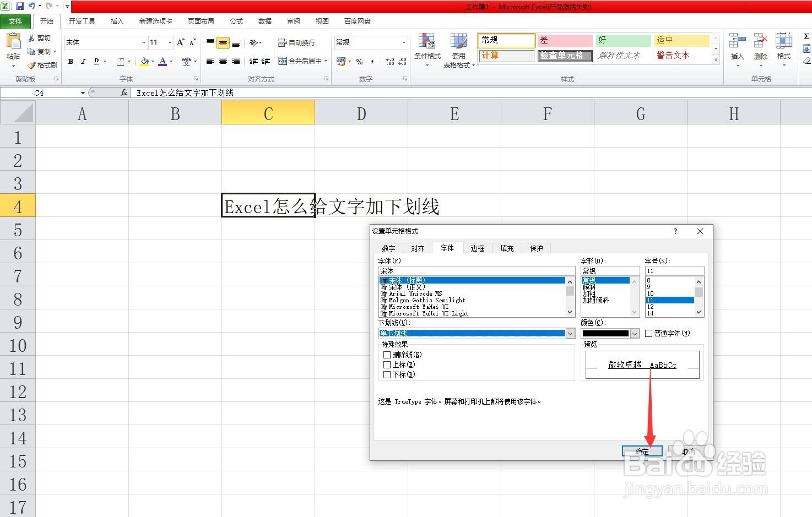Click the decrease indent icon

point(253,61)
